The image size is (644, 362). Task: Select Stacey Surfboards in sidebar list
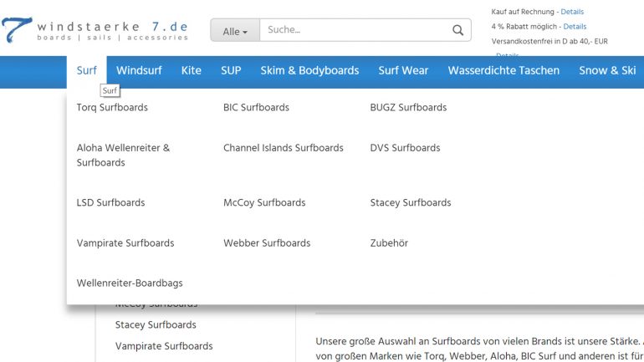(x=156, y=324)
